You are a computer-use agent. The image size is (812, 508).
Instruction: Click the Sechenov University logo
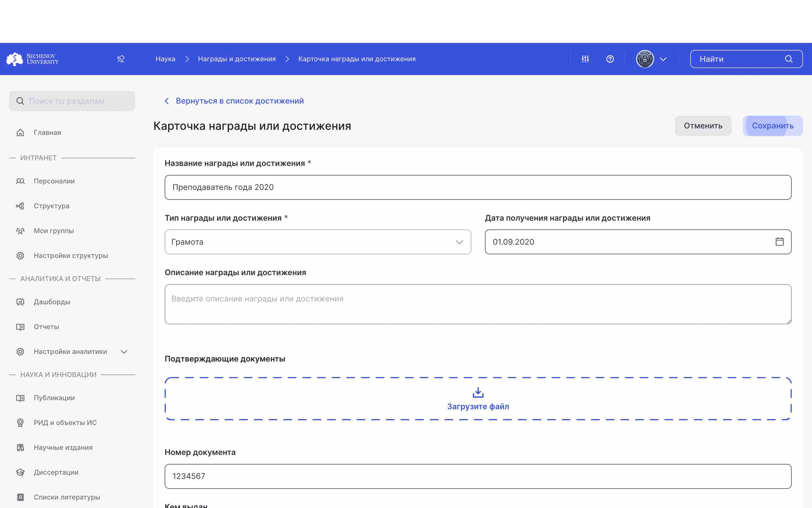[x=32, y=59]
